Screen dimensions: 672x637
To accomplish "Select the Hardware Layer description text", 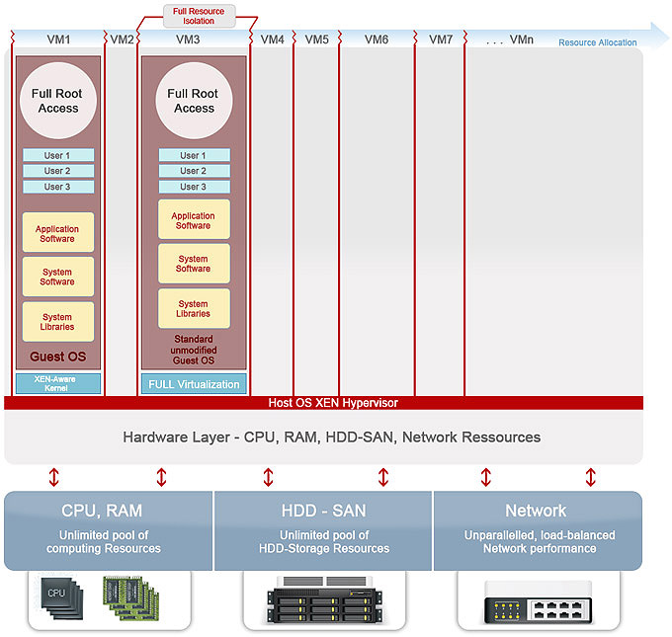I will 331,437.
